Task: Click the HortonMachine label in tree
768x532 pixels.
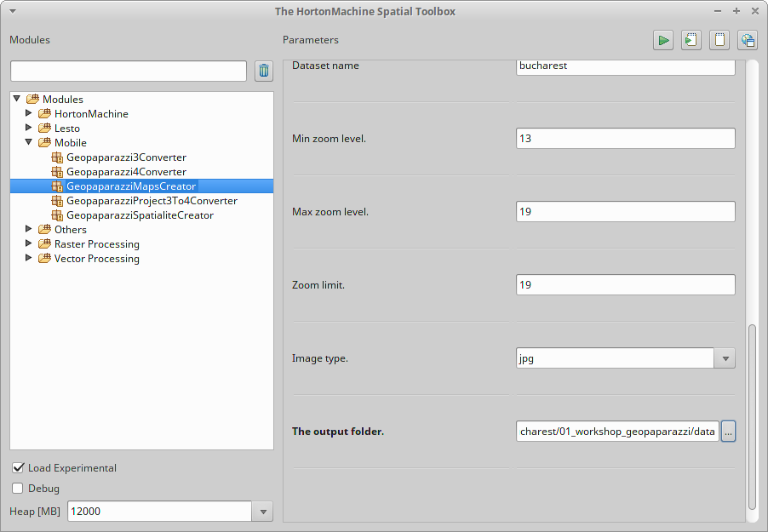Action: (91, 114)
